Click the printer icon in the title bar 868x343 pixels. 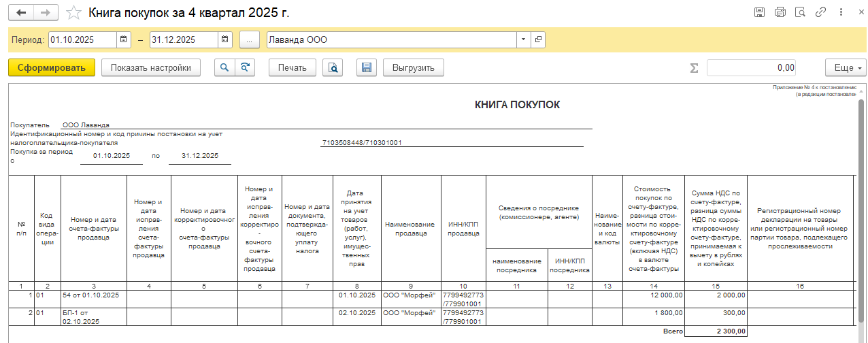click(780, 12)
